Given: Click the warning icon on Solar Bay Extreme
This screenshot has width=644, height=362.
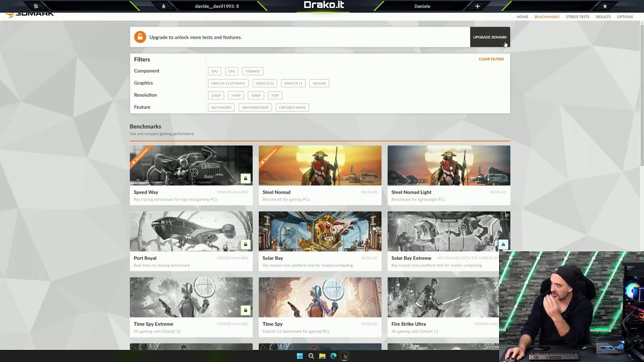Looking at the screenshot, I should (x=503, y=244).
